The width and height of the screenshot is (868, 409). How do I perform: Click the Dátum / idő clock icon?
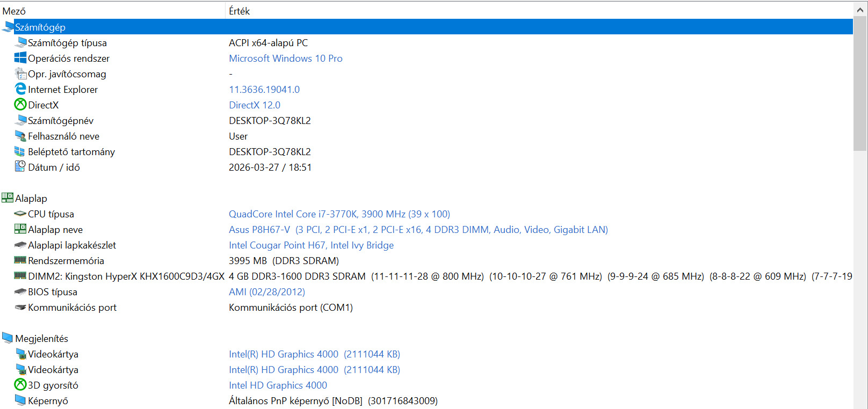pyautogui.click(x=20, y=167)
